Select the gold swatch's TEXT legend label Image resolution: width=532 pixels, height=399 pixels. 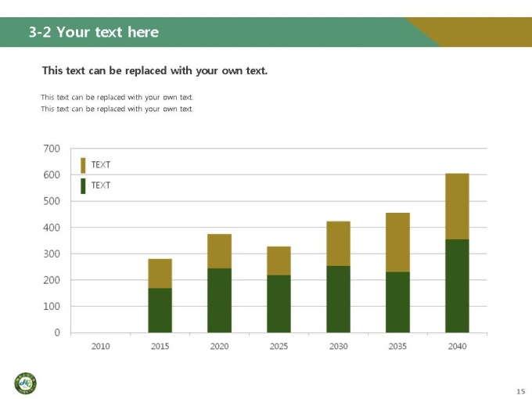(x=101, y=164)
